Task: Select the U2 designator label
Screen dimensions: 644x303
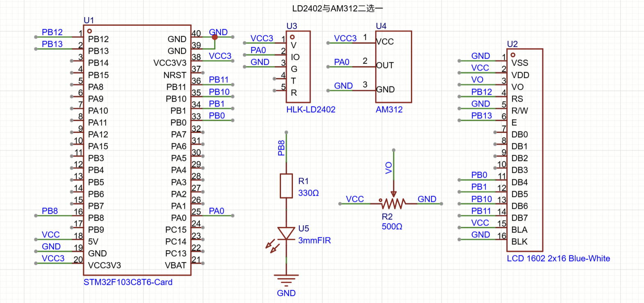Action: [512, 44]
